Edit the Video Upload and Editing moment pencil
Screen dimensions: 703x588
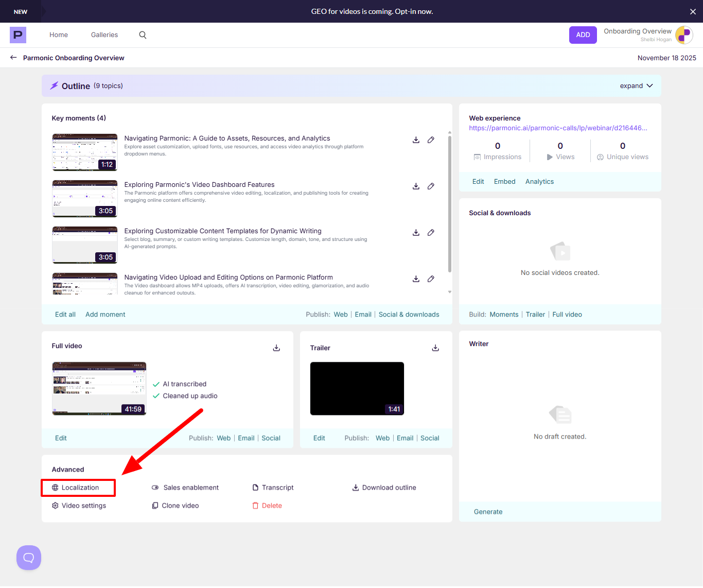pyautogui.click(x=431, y=279)
